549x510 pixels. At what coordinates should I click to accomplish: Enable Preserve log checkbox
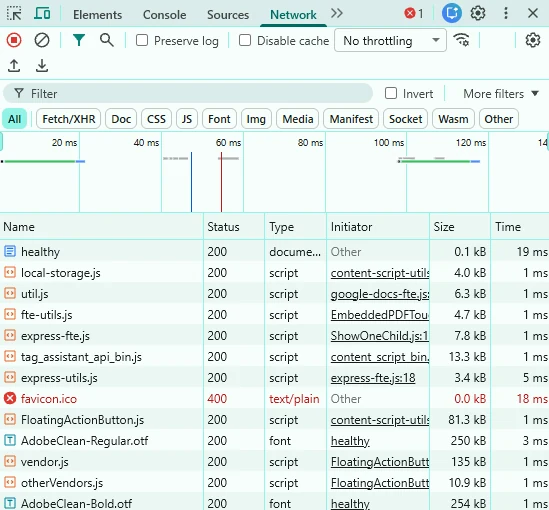tap(142, 40)
